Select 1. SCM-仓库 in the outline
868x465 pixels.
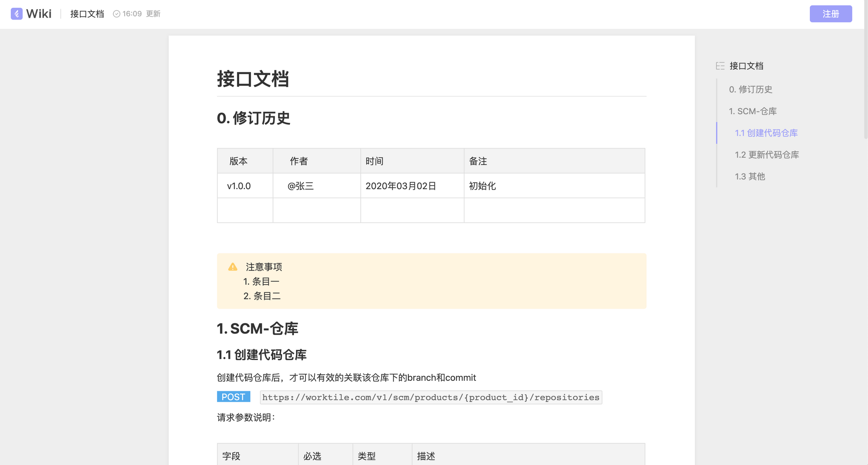coord(753,111)
